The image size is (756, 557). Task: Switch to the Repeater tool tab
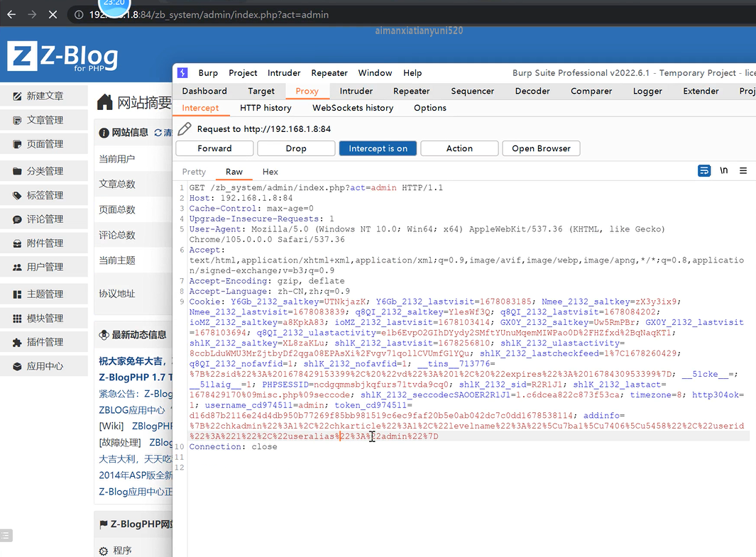click(411, 91)
